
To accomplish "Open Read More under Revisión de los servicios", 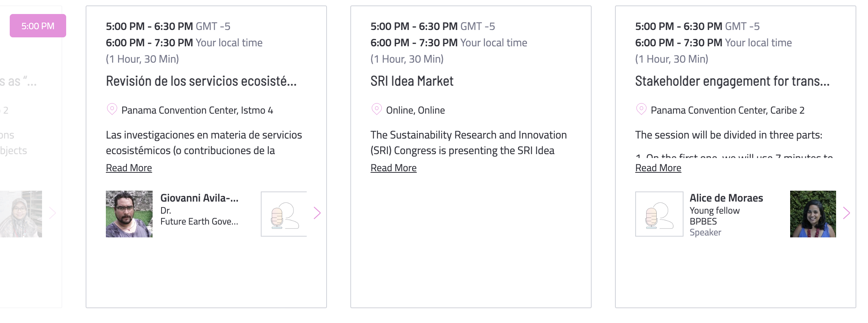I will (x=129, y=168).
